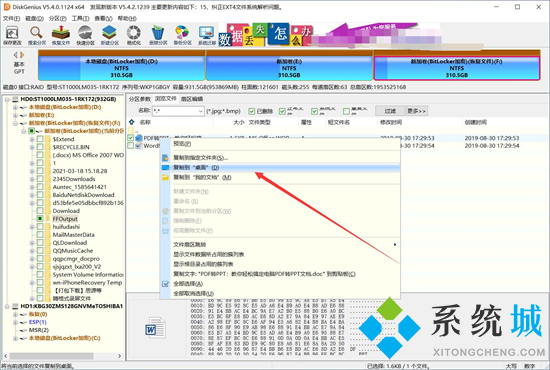The height and width of the screenshot is (370, 550).
Task: Open the 磁盘(D) menu
Action: coord(34,18)
